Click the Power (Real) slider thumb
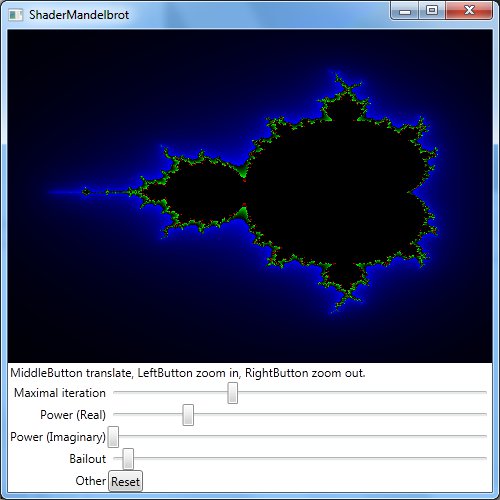The height and width of the screenshot is (500, 500). [x=188, y=415]
